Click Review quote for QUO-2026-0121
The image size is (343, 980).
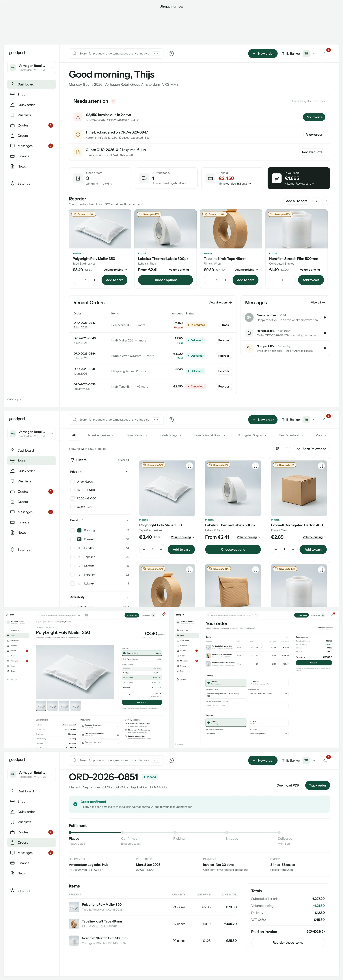tap(312, 152)
